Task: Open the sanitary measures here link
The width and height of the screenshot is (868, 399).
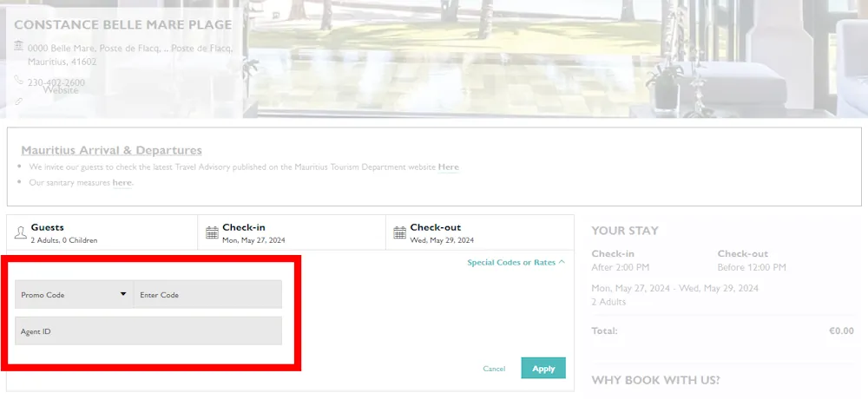Action: pyautogui.click(x=122, y=182)
